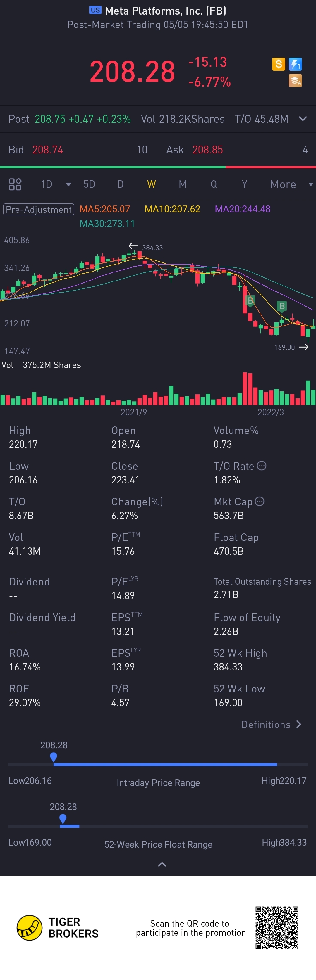Open the chart layout grid icon
316x980 pixels.
15,184
